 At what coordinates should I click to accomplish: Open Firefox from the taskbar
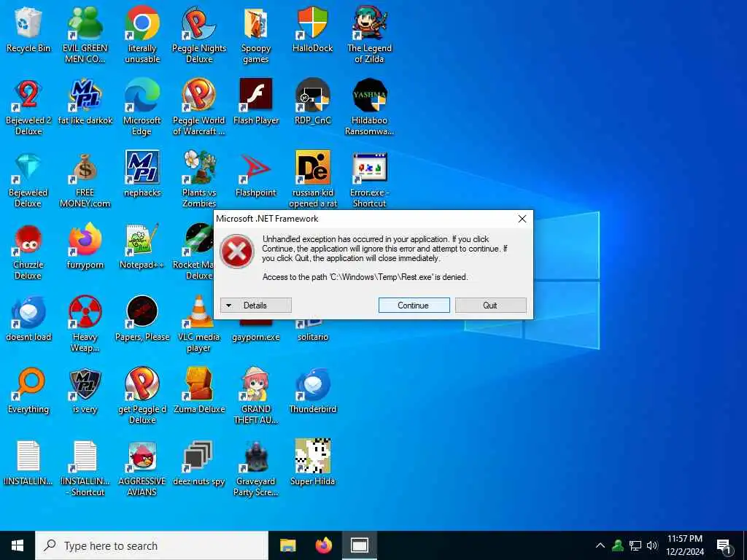click(324, 545)
